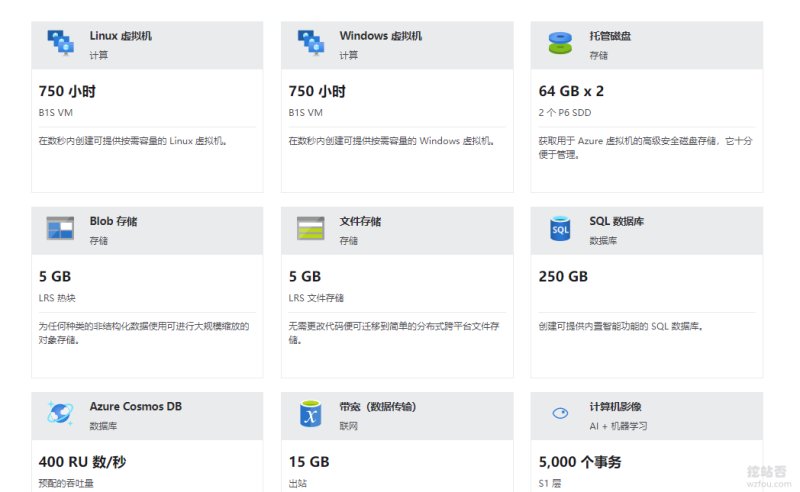This screenshot has width=800, height=492.
Task: Click the 托管磁盘 disk icon
Action: (560, 43)
